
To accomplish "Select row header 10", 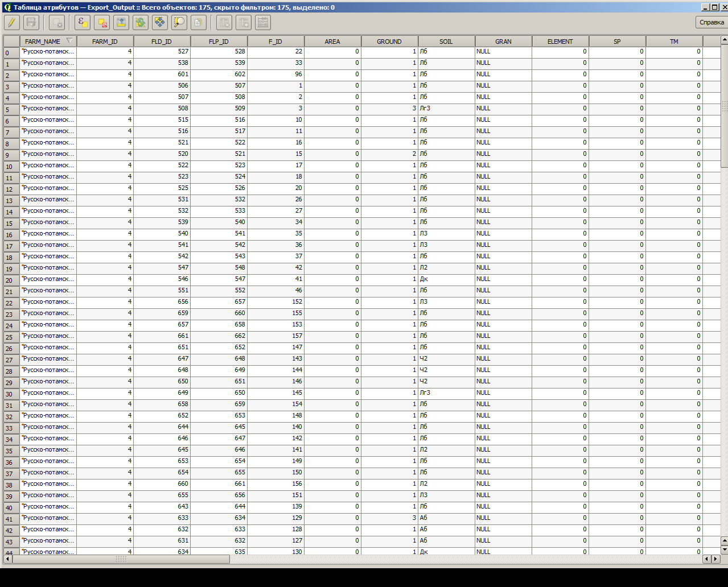I will tap(11, 166).
